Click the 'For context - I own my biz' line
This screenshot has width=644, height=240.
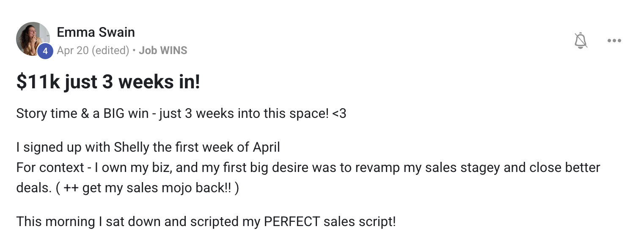tap(308, 167)
